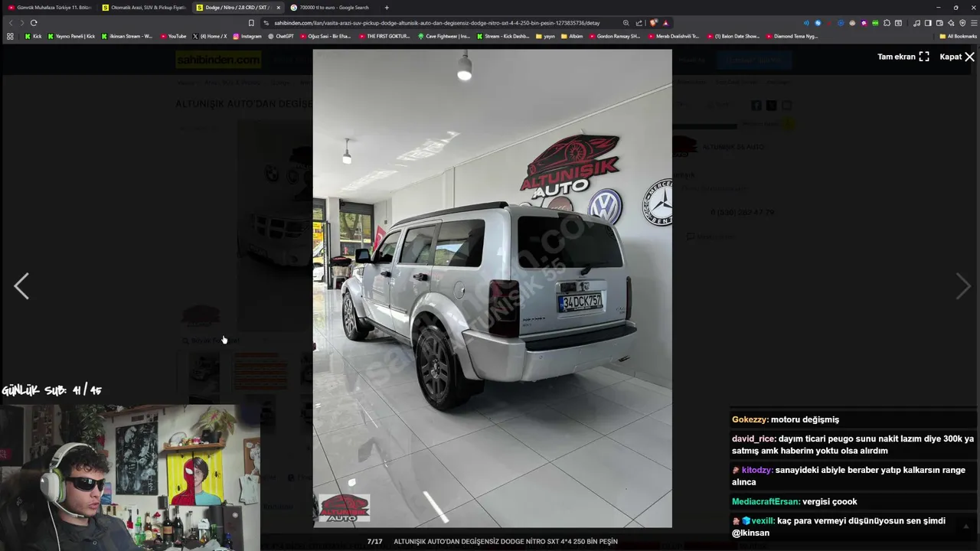Open the ChatGPT bookmark
The width and height of the screenshot is (980, 551).
click(280, 36)
